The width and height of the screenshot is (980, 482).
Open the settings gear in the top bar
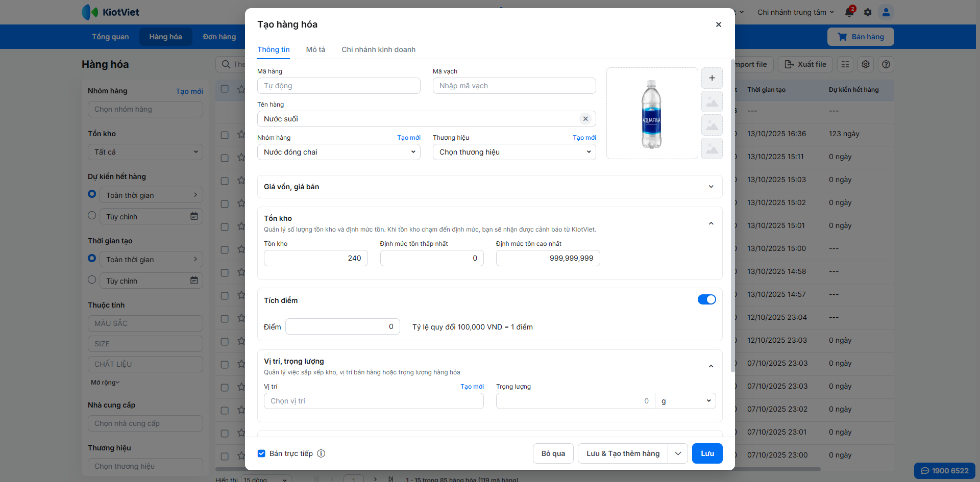(868, 12)
